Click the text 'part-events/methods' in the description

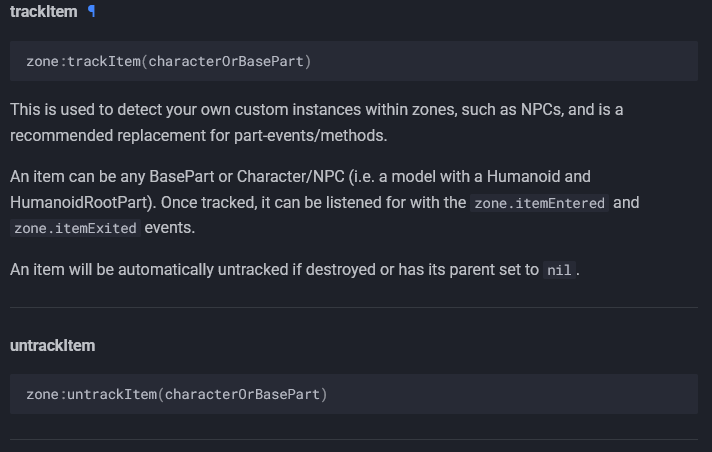click(308, 135)
